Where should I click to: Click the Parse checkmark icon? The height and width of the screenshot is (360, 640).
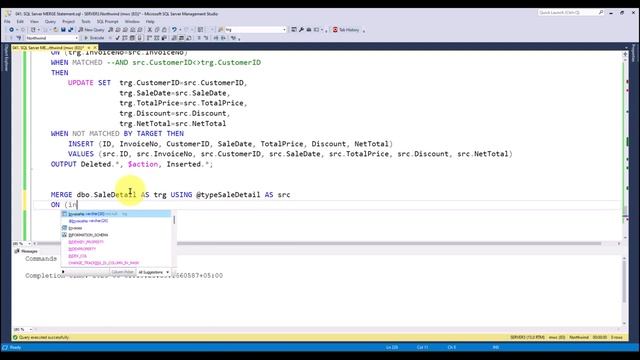pos(118,38)
